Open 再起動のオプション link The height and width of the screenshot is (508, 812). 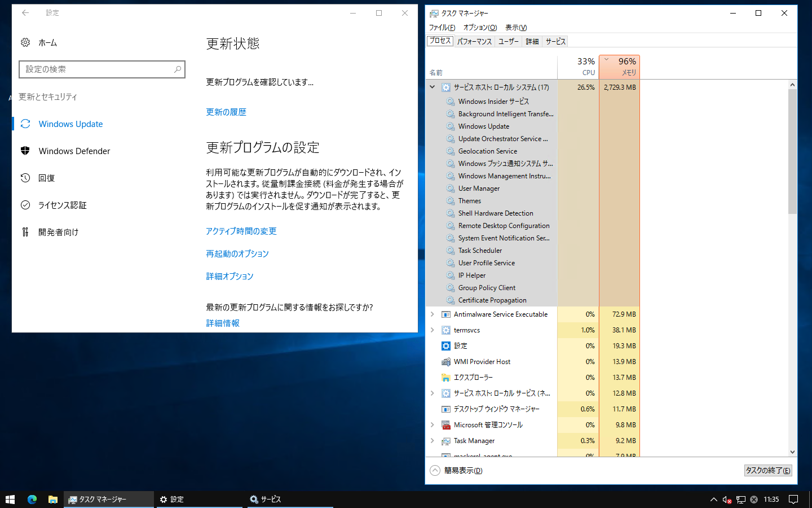237,254
